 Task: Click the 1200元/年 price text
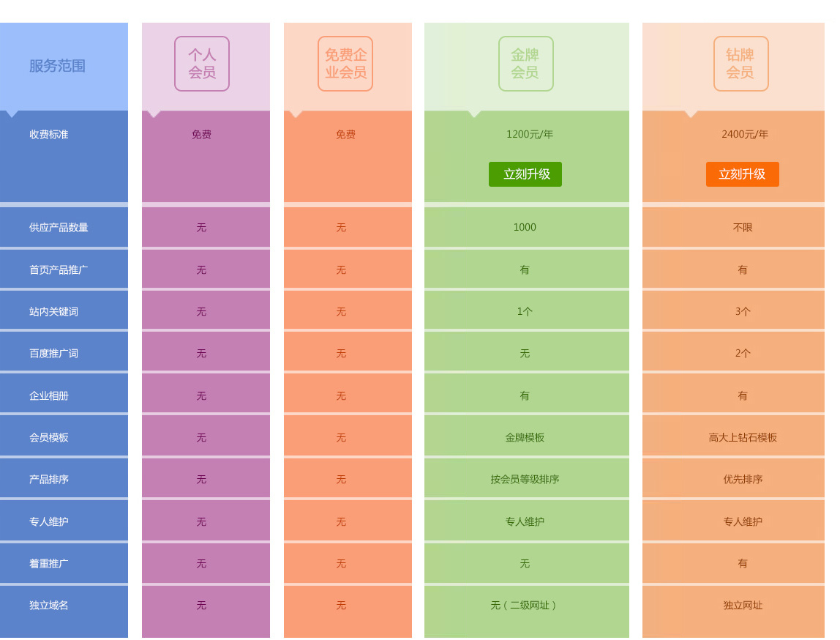point(530,135)
